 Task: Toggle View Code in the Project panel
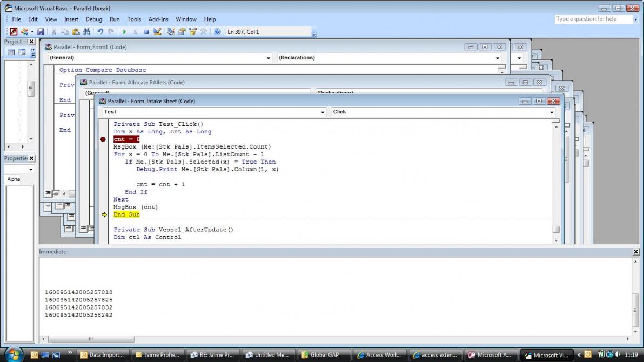(11, 52)
